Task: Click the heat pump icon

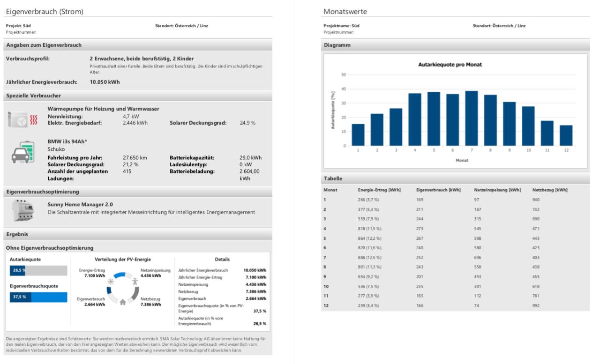Action: (x=22, y=119)
